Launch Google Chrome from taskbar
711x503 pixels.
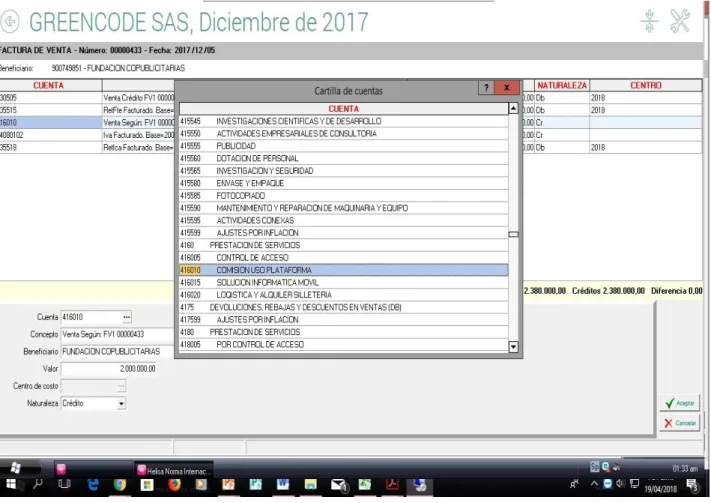click(x=120, y=485)
